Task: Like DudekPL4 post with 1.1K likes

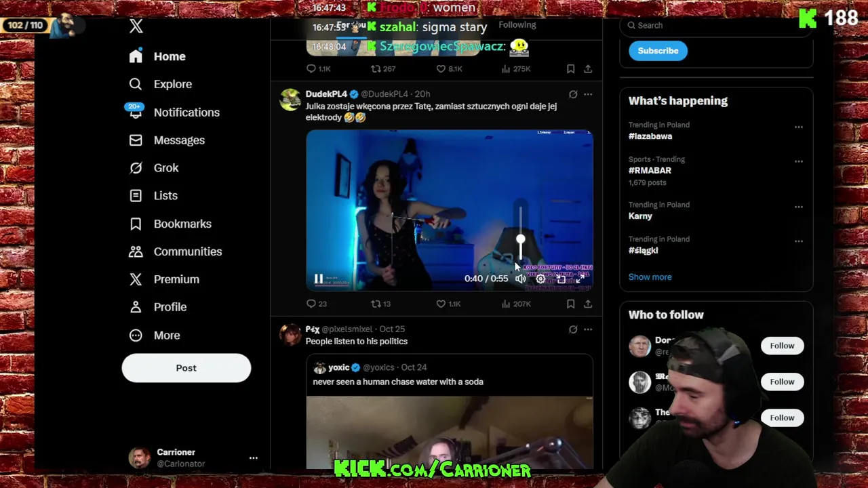Action: pyautogui.click(x=448, y=304)
